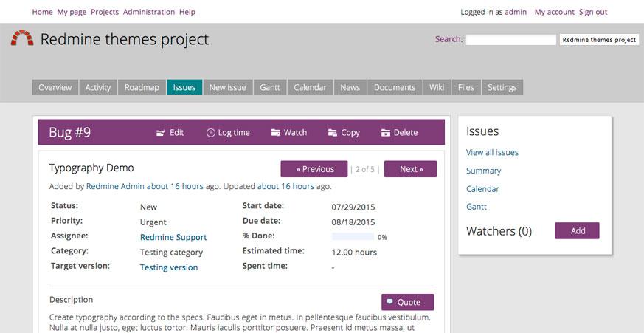
Task: Focus the search input field
Action: pyautogui.click(x=511, y=39)
